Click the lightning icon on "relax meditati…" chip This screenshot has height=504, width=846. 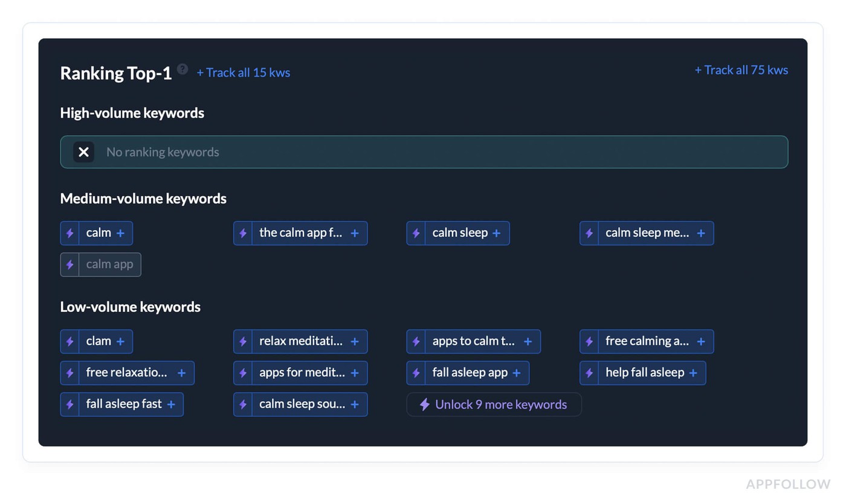click(x=243, y=341)
